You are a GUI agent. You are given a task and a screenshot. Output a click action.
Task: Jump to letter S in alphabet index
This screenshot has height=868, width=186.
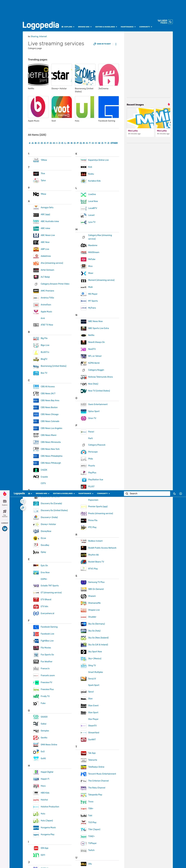coord(87,143)
